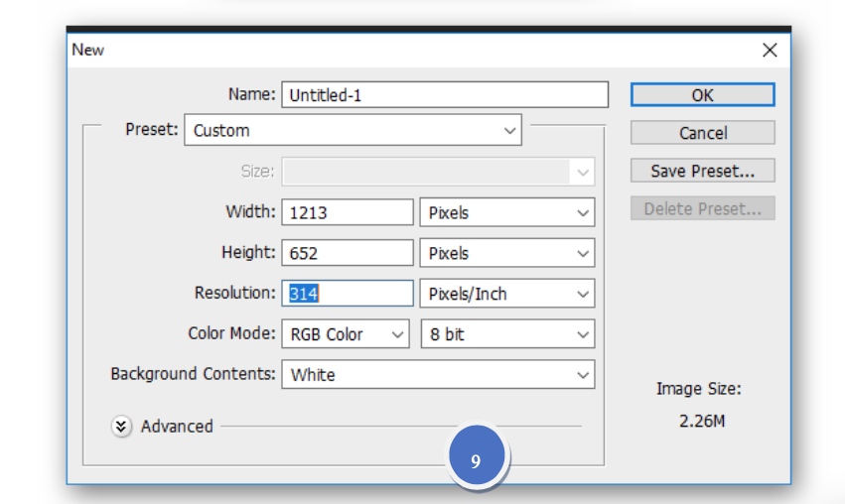845x504 pixels.
Task: Open the Color Mode RGB Color dropdown
Action: click(x=345, y=334)
